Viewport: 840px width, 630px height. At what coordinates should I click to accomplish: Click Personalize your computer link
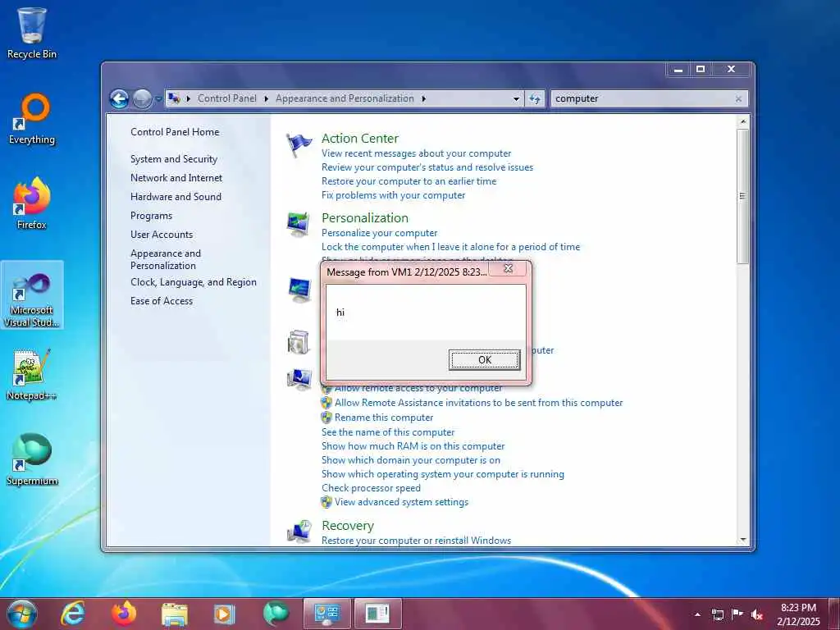(x=379, y=233)
